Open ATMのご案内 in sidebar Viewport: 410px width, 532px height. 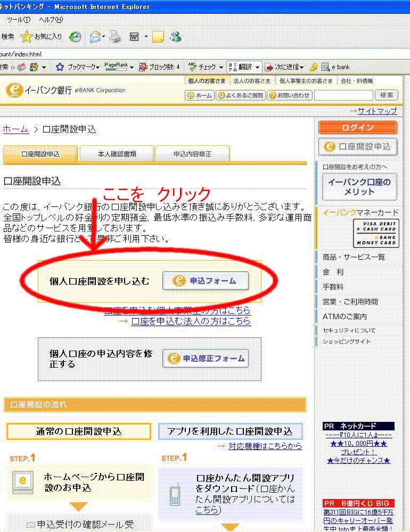tap(345, 317)
